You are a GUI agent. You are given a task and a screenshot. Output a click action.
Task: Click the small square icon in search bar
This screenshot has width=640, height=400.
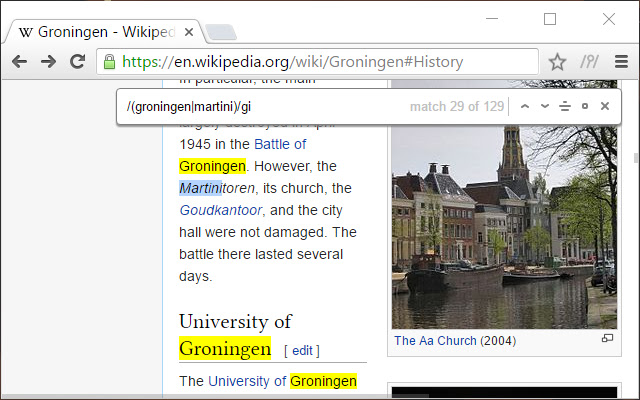pyautogui.click(x=584, y=107)
